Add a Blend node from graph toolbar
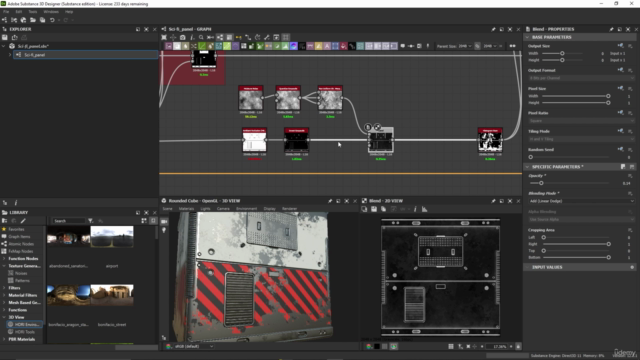The image size is (640, 360). click(x=177, y=46)
